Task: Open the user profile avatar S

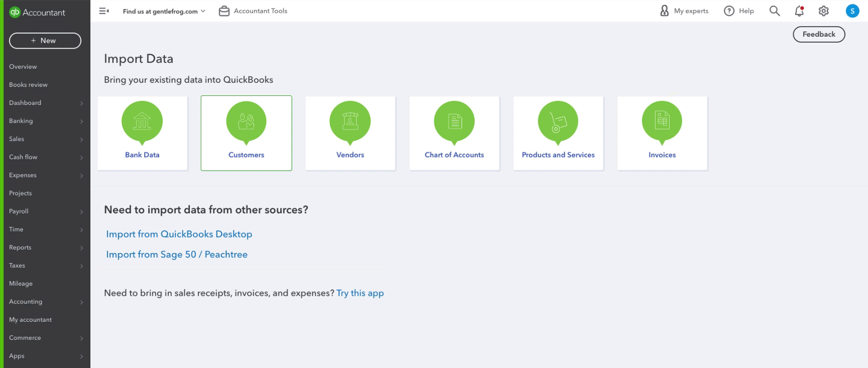Action: [852, 11]
